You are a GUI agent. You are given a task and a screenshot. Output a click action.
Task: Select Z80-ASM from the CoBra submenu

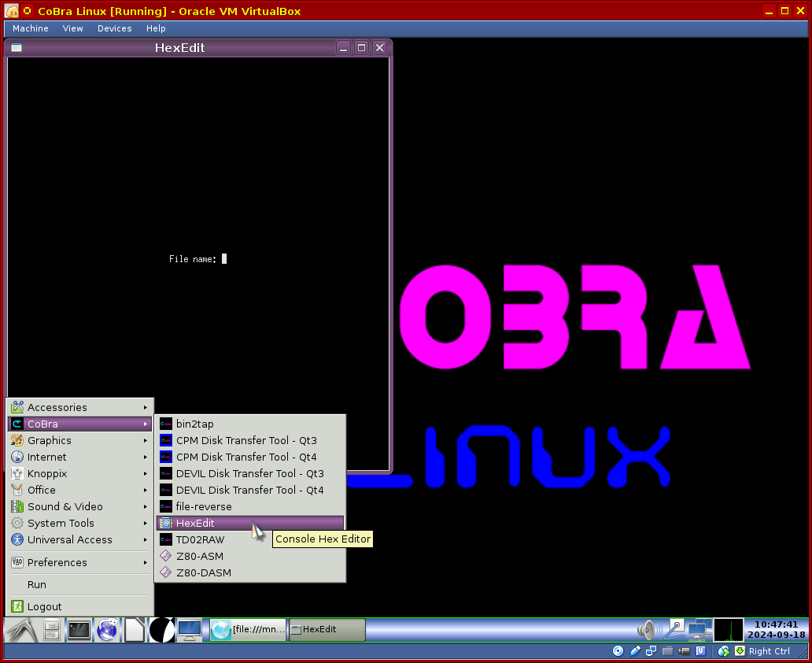(x=200, y=556)
